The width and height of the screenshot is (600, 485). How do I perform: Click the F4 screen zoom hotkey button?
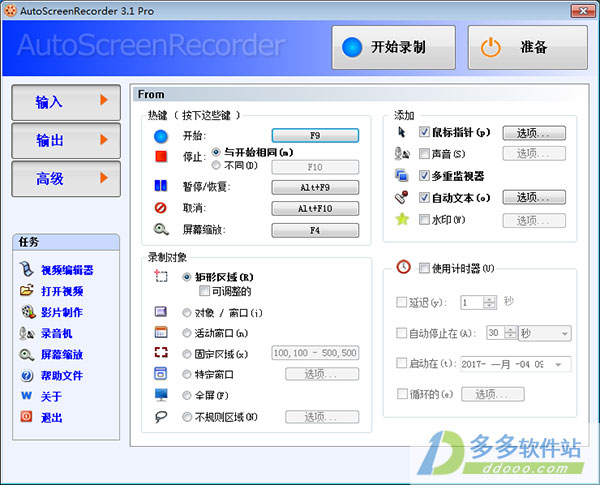315,230
